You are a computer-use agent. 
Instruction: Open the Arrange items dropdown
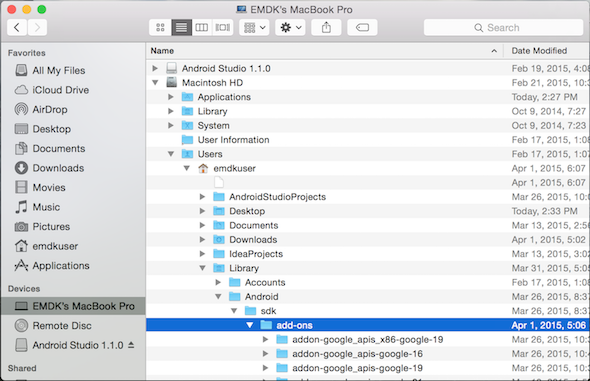[254, 27]
